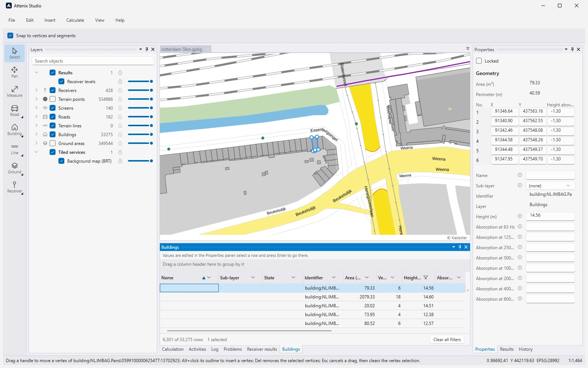Click the Search objects field
Screen dimensions: 588x368
pos(93,61)
